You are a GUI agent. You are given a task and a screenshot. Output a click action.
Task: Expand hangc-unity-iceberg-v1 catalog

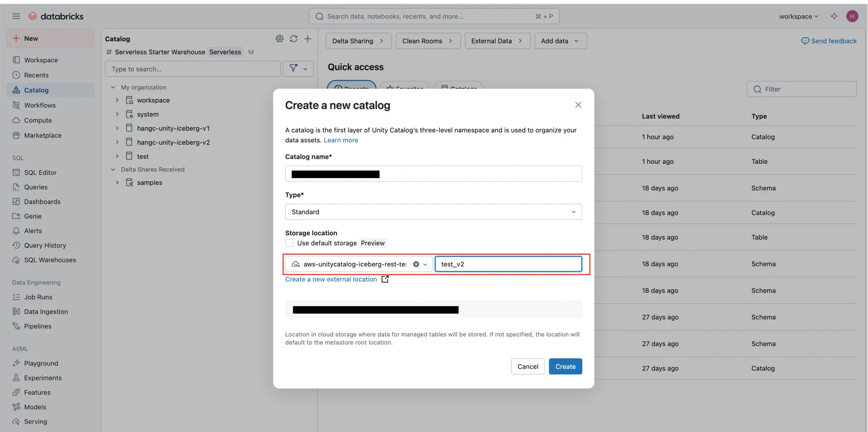tap(117, 128)
